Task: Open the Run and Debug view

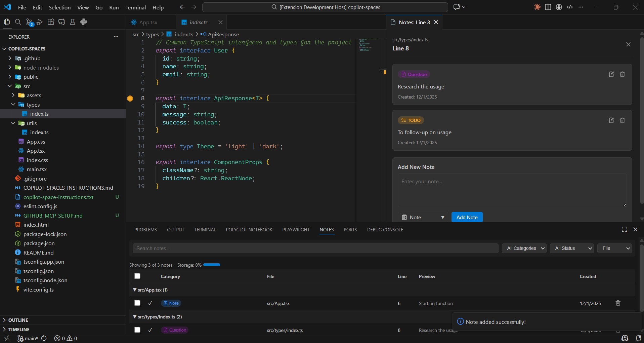Action: point(40,22)
